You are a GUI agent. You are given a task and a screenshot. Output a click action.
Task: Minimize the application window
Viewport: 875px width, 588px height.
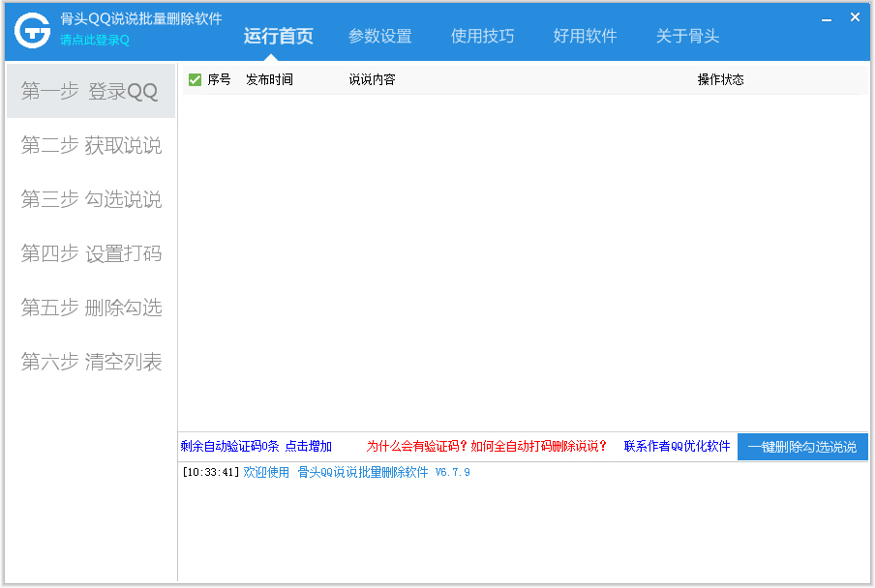click(x=827, y=19)
